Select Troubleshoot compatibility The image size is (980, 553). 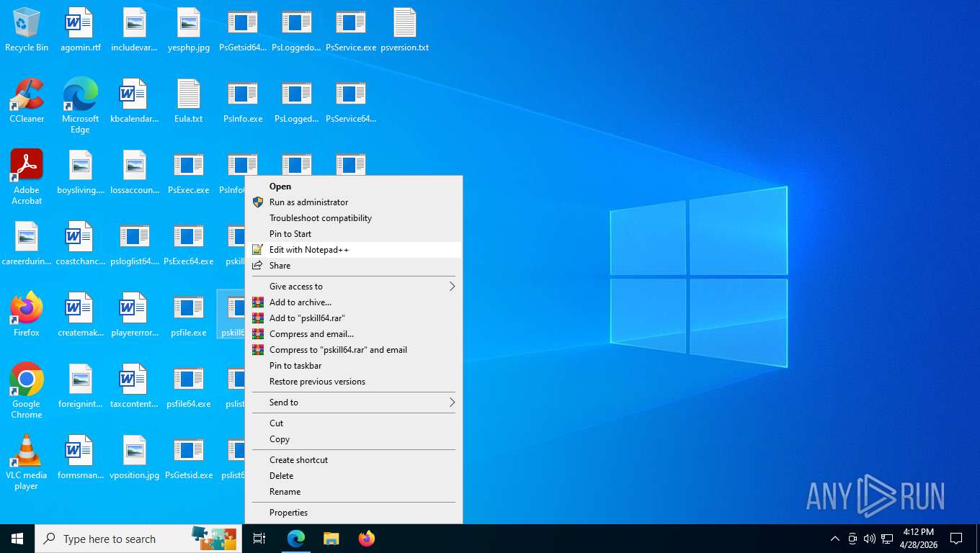pos(354,218)
